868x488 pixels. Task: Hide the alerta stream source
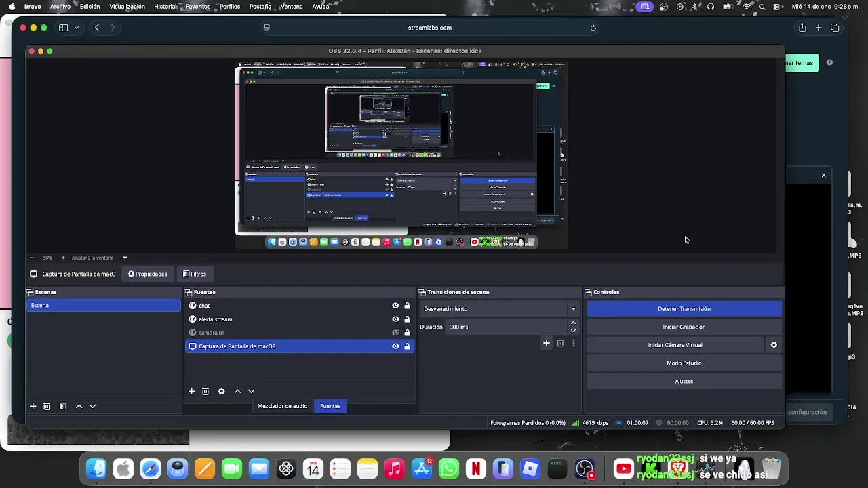pyautogui.click(x=395, y=319)
